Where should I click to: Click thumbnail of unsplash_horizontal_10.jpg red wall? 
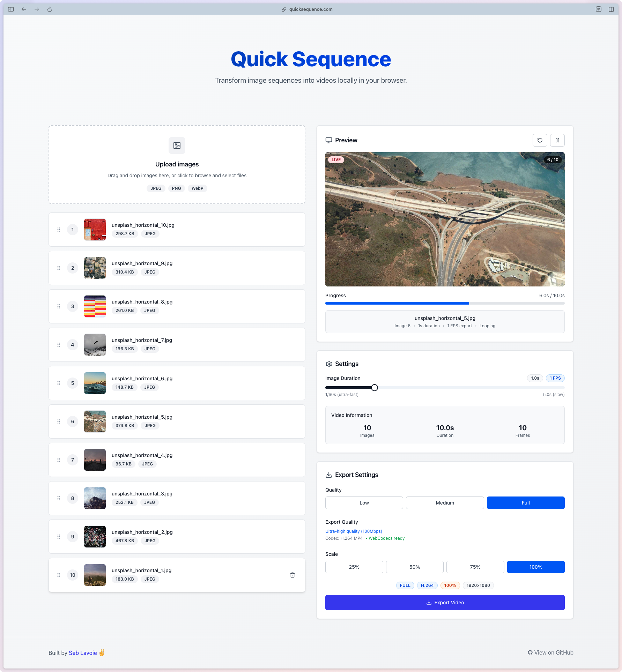click(x=95, y=230)
